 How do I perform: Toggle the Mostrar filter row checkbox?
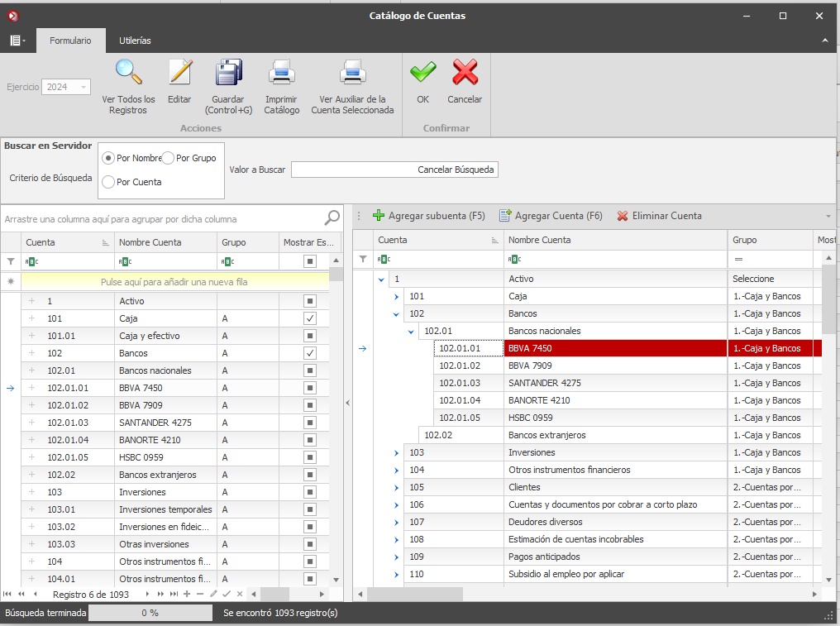coord(310,261)
